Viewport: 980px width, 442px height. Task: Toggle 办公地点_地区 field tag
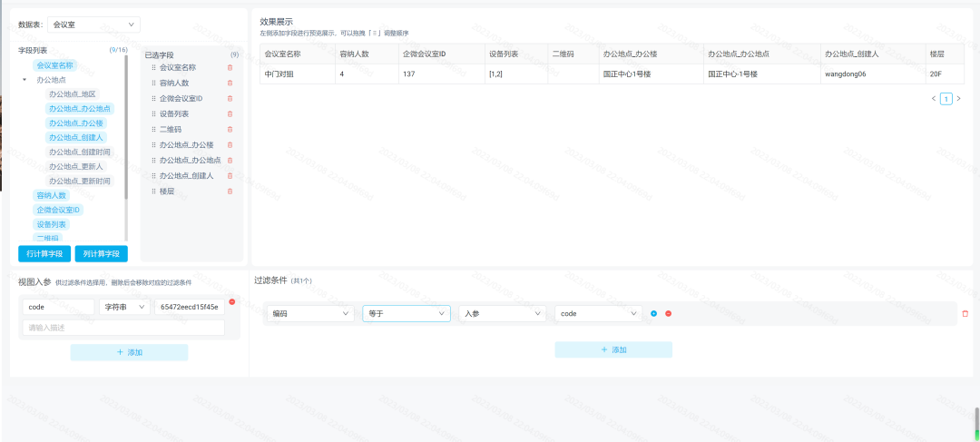pyautogui.click(x=73, y=94)
